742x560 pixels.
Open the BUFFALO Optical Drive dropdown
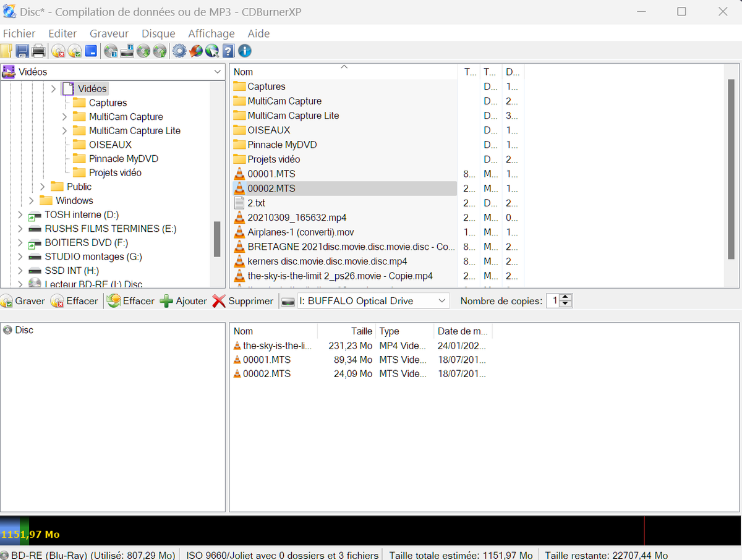[x=441, y=301]
